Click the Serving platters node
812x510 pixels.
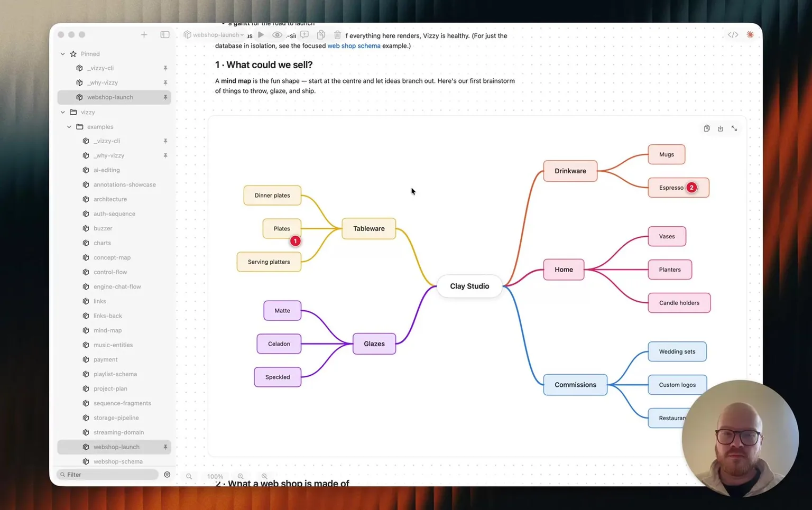tap(269, 262)
